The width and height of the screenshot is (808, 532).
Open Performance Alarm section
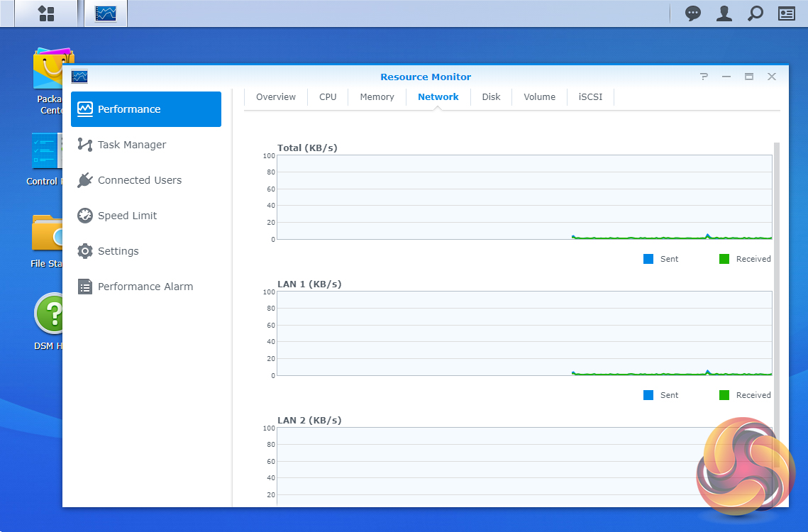pos(145,287)
